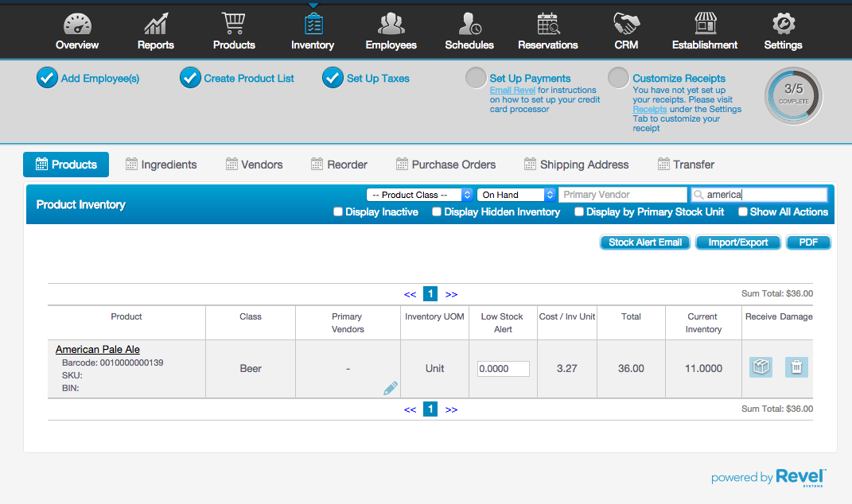Open the CRM handshake icon

[626, 24]
